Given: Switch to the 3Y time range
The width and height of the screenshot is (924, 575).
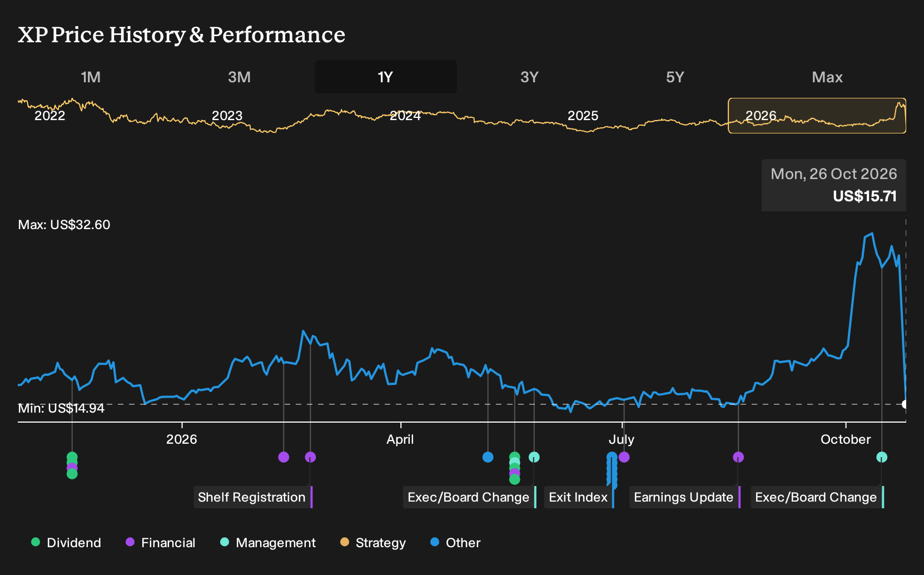Looking at the screenshot, I should pos(529,77).
